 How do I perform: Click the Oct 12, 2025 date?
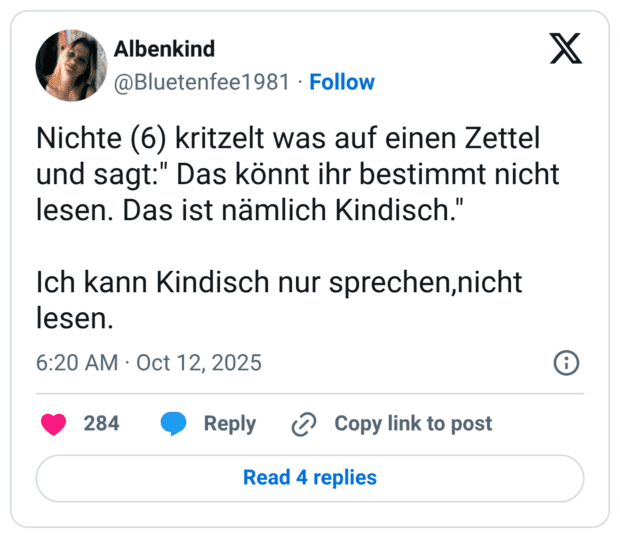[x=199, y=362]
